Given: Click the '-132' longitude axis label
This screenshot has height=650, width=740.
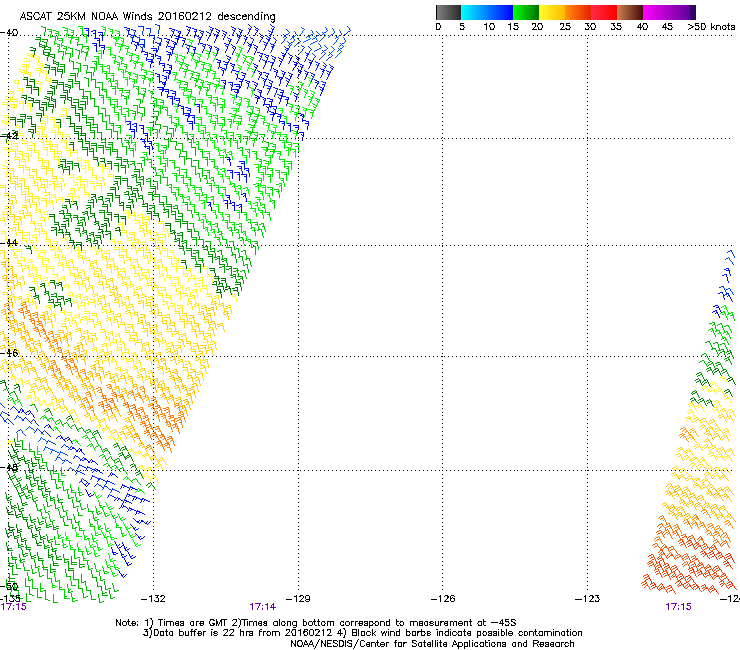Looking at the screenshot, I should click(x=153, y=599).
